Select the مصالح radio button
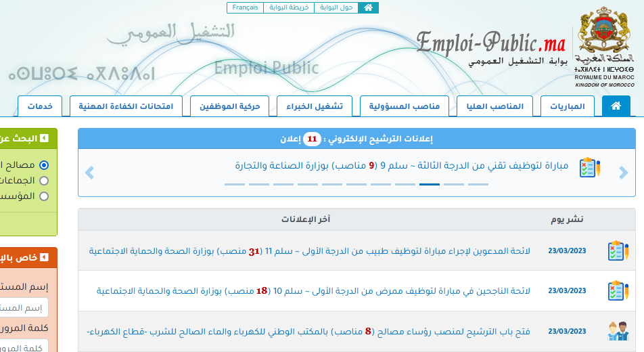The image size is (644, 352). [x=44, y=165]
